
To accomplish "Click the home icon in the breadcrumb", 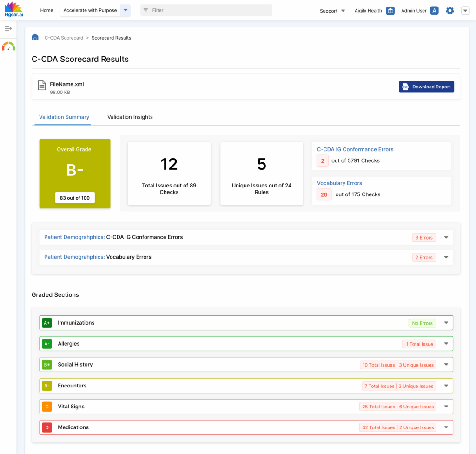I will pos(35,37).
